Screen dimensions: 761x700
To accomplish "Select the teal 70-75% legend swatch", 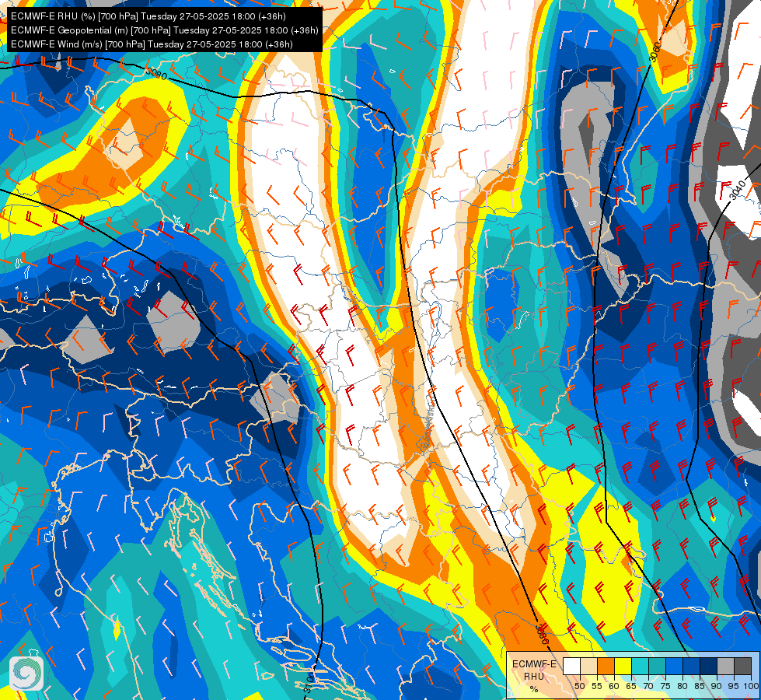I will (658, 666).
